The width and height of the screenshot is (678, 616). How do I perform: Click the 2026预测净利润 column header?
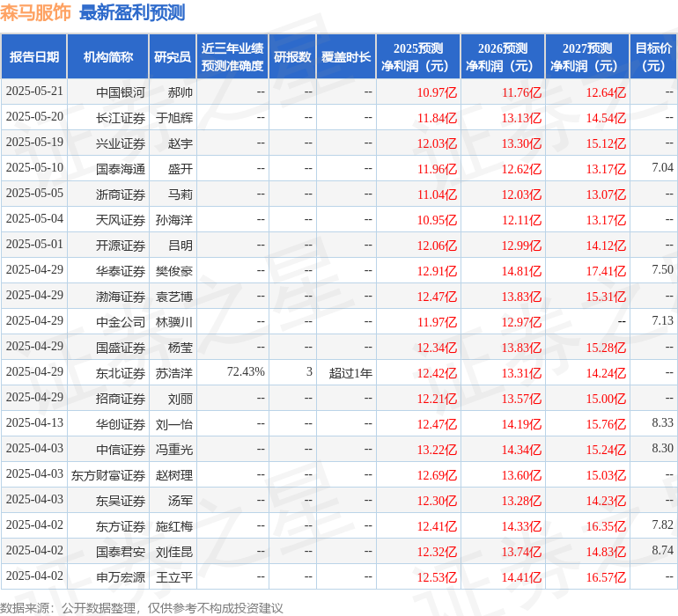pyautogui.click(x=503, y=56)
